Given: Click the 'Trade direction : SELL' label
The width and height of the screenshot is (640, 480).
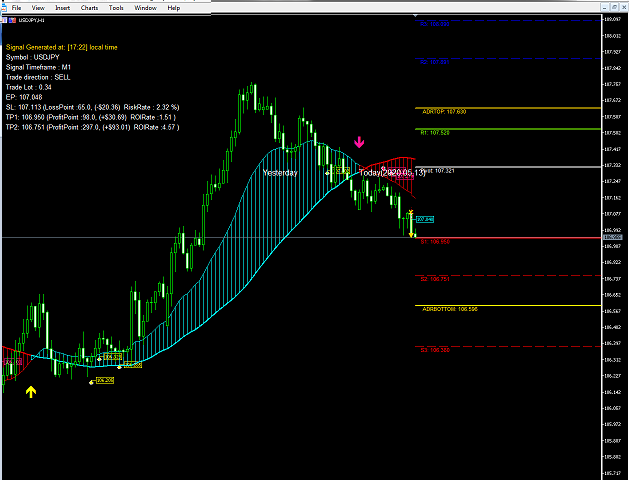Looking at the screenshot, I should [x=38, y=77].
